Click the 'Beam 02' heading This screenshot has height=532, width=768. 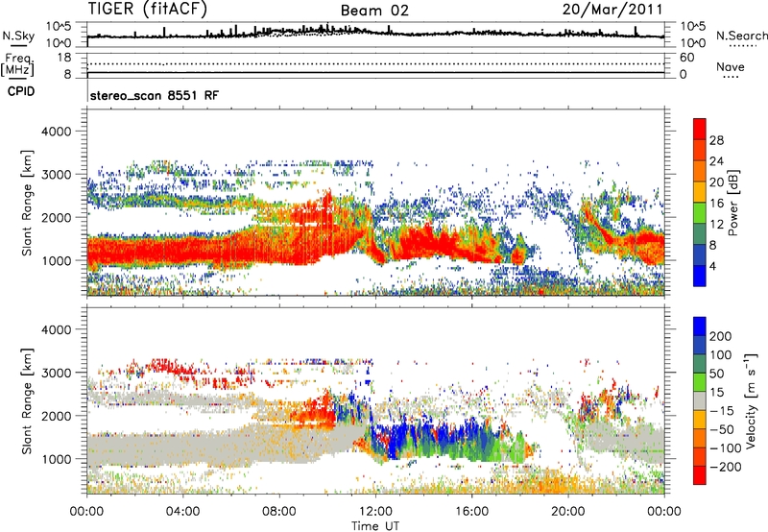[374, 11]
